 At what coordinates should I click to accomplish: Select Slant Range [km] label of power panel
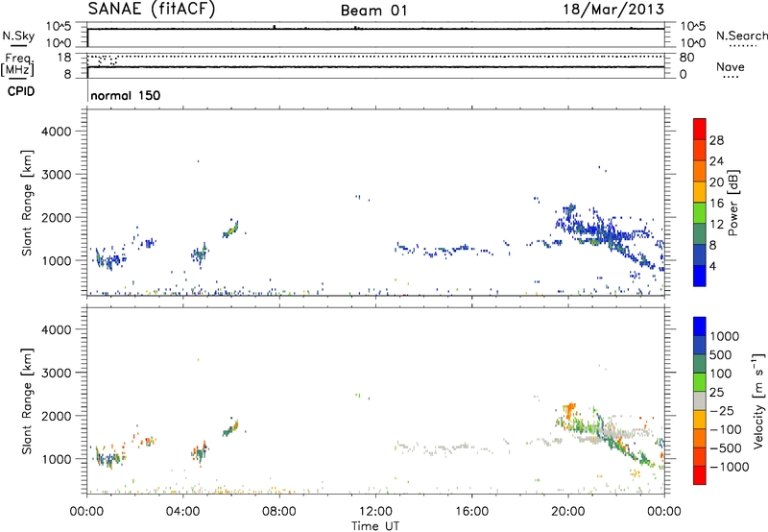[x=27, y=203]
